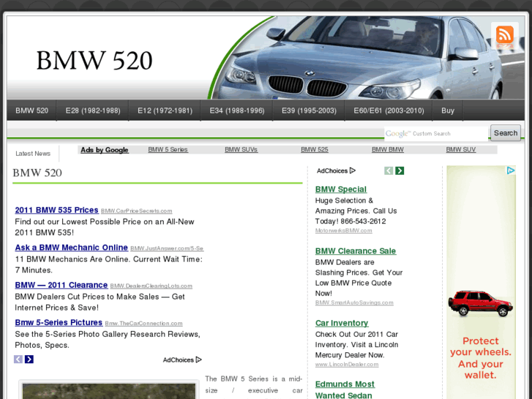Screen dimensions: 532x399
Task: Open the BMW.JustAnswer.com URL link
Action: 167,248
